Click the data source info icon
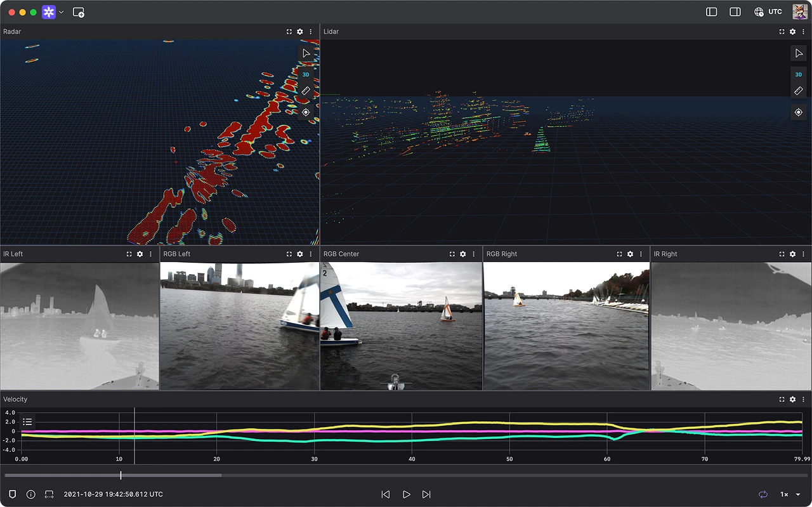812x507 pixels. click(x=30, y=494)
